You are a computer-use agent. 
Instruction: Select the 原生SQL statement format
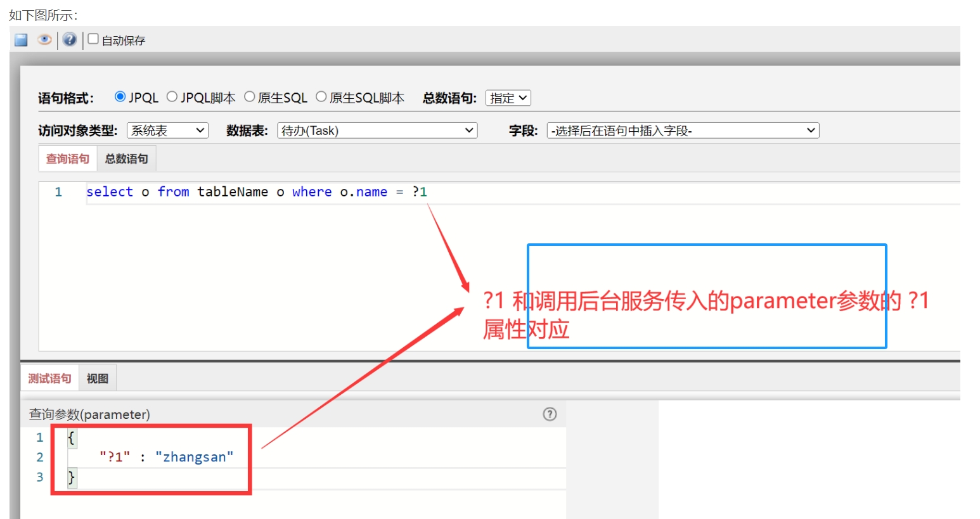pyautogui.click(x=250, y=96)
